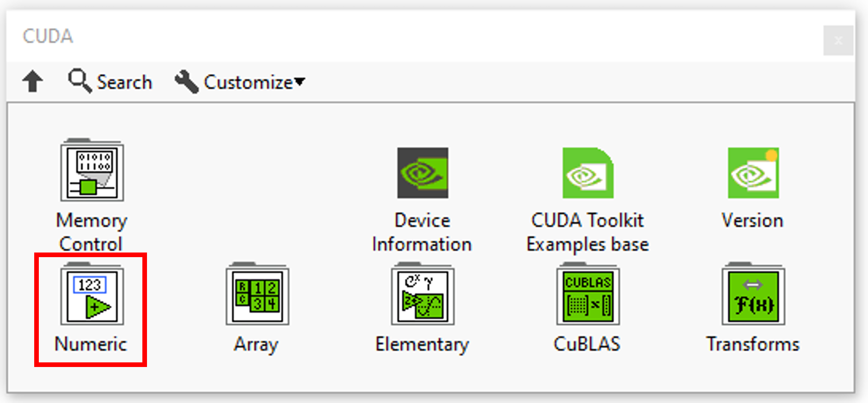Click the Transforms text label
Screen dimensions: 868x403
[x=752, y=344]
